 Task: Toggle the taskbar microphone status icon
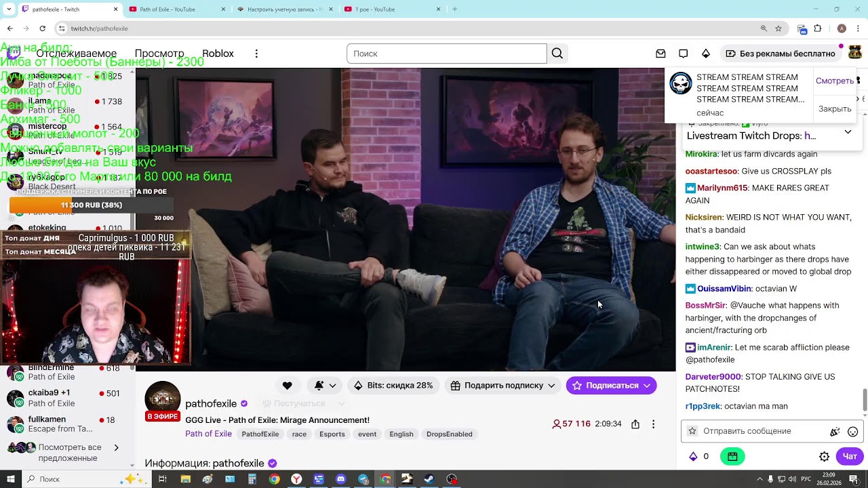click(x=770, y=479)
